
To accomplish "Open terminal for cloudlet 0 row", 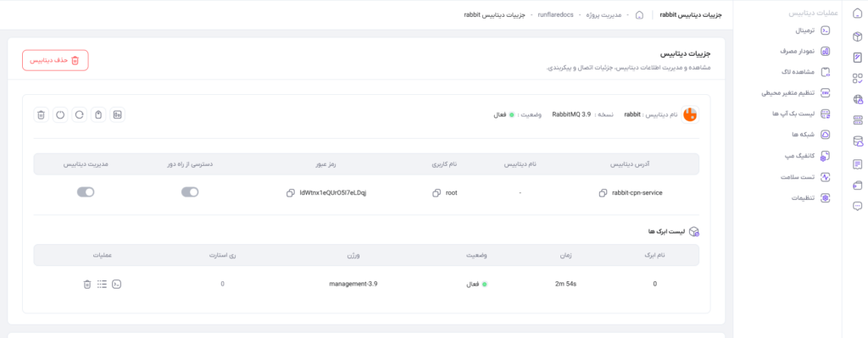I will [117, 284].
